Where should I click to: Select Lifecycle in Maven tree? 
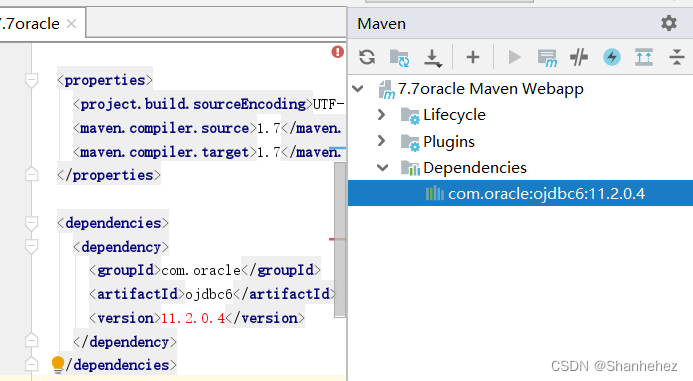tap(454, 115)
